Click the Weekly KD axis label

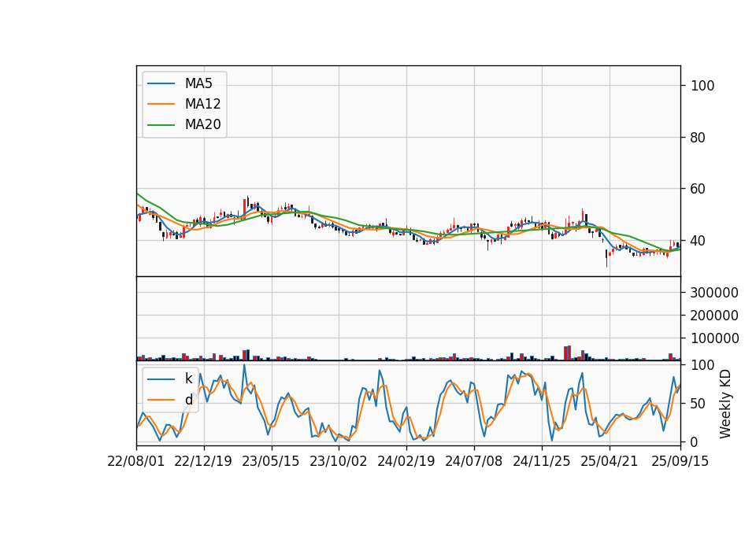[724, 404]
